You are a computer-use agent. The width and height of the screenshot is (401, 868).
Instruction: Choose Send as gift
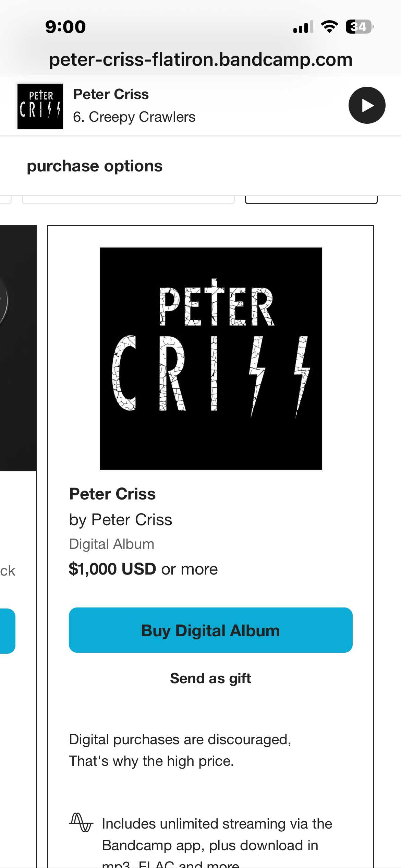(210, 678)
